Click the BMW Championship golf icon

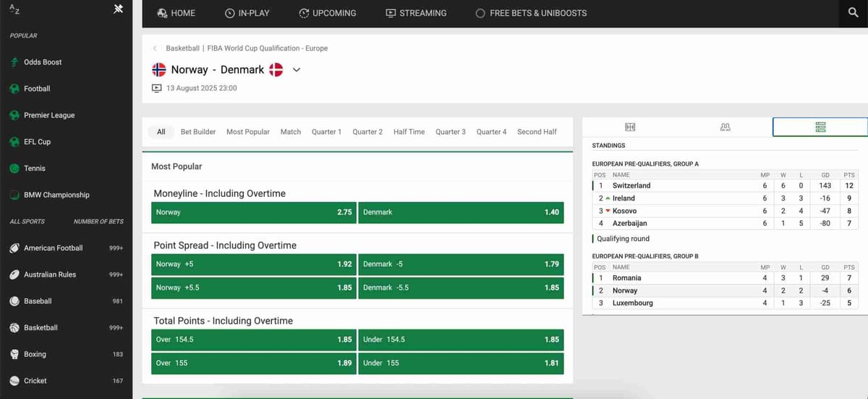(14, 195)
